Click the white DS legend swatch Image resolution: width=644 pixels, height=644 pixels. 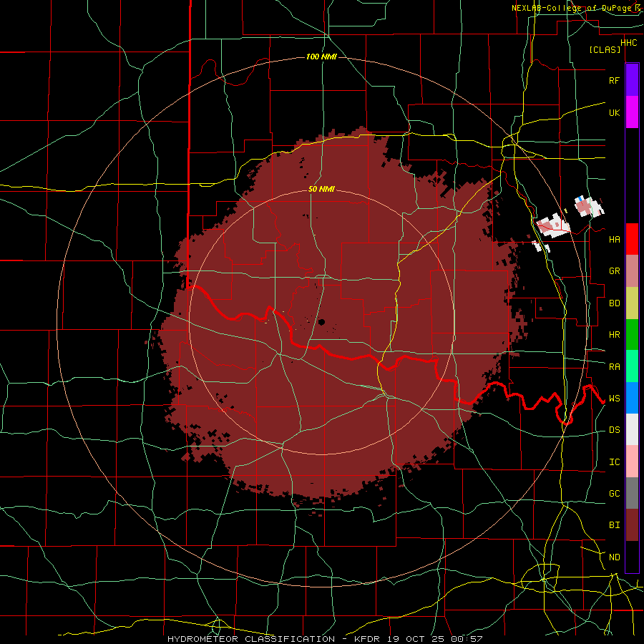click(x=632, y=429)
